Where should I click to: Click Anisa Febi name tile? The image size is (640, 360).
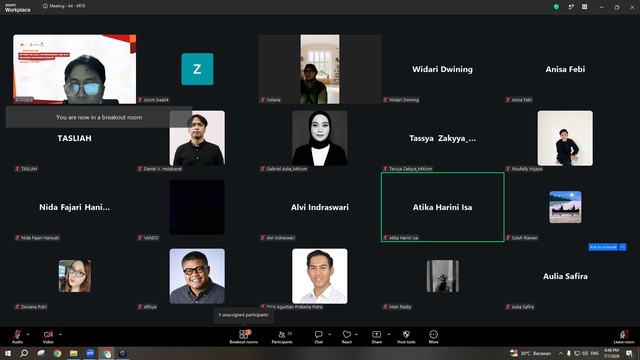tap(565, 69)
